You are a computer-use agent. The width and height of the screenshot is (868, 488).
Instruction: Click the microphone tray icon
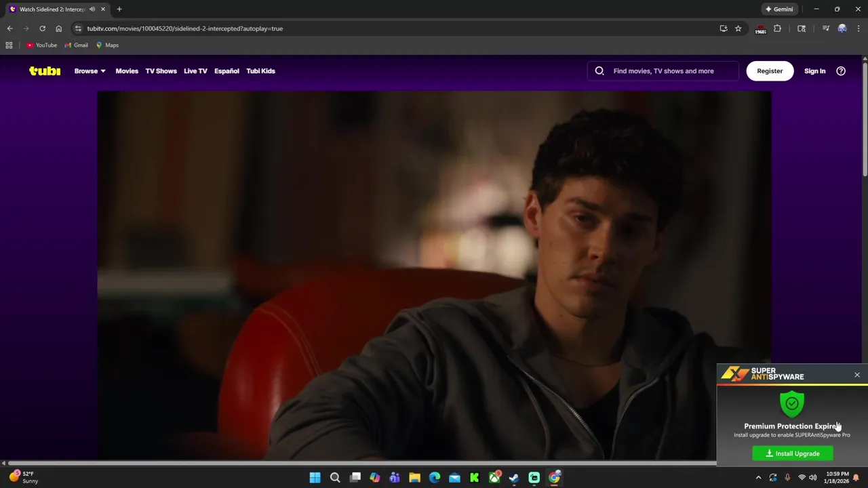coord(787,478)
